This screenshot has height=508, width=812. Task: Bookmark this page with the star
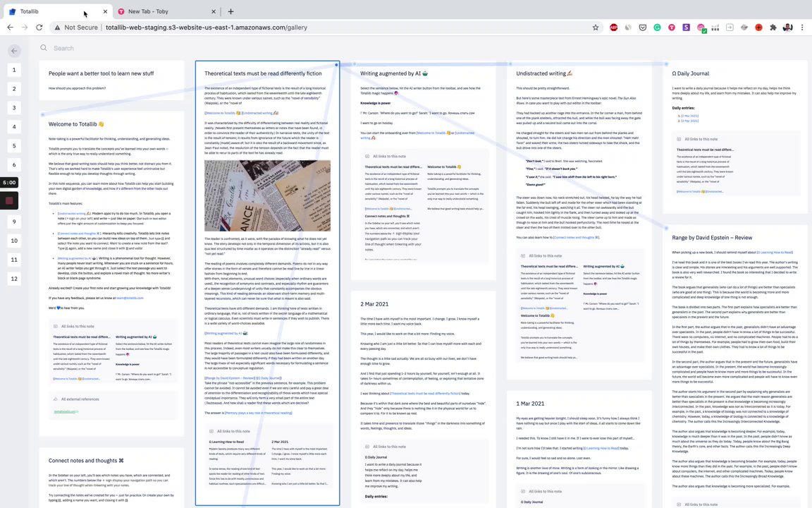click(x=596, y=28)
